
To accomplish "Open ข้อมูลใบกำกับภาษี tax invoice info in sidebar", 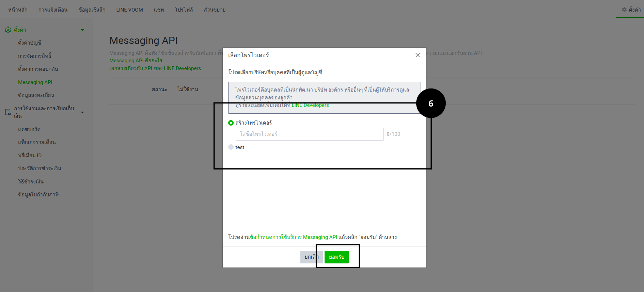I will [38, 195].
